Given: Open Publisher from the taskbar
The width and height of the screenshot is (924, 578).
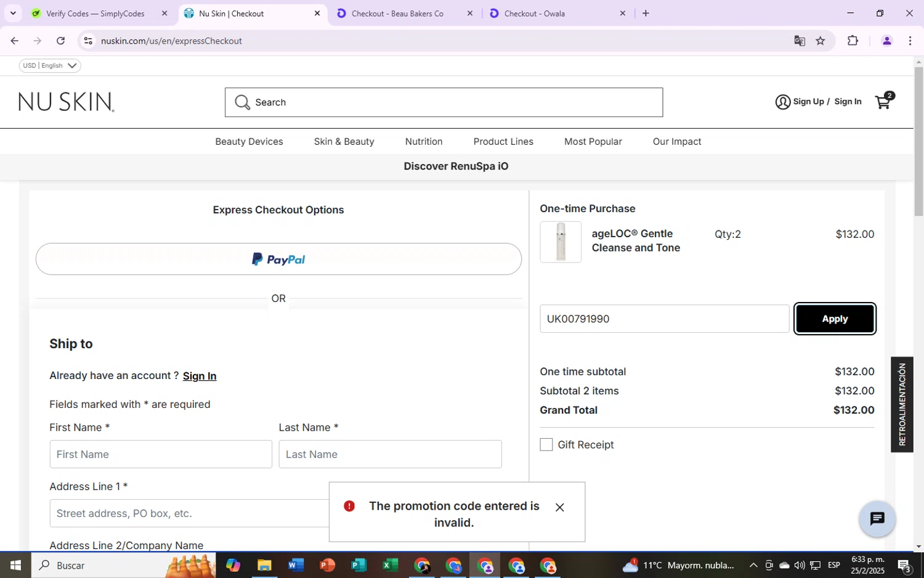Looking at the screenshot, I should click(359, 565).
